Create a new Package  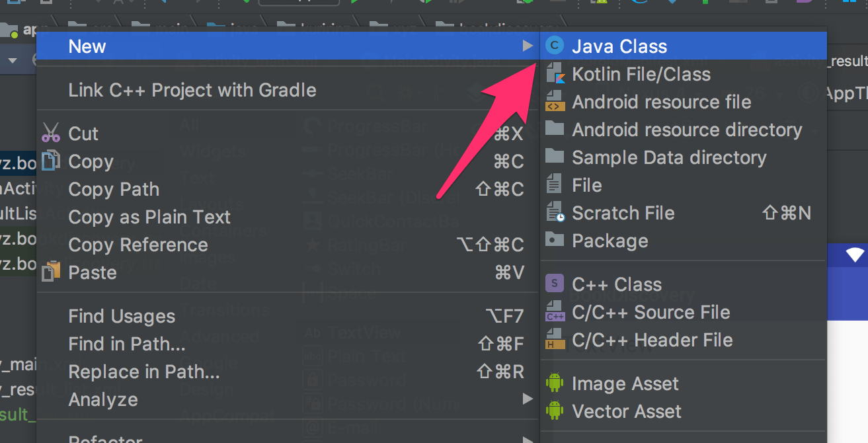pyautogui.click(x=610, y=241)
